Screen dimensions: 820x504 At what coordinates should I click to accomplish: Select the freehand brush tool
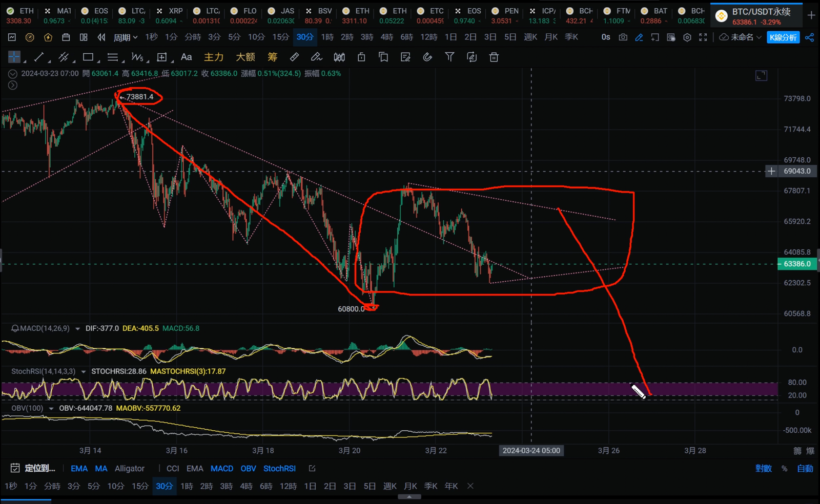[x=316, y=57]
